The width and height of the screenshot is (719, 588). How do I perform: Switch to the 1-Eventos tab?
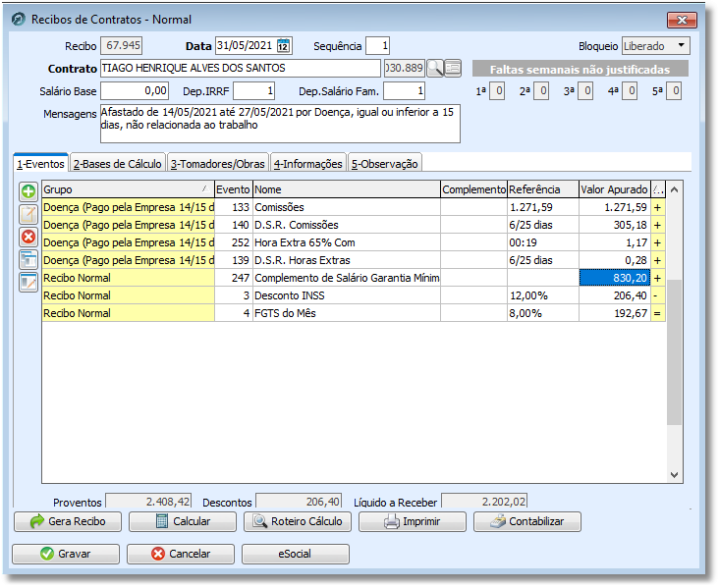tap(41, 164)
